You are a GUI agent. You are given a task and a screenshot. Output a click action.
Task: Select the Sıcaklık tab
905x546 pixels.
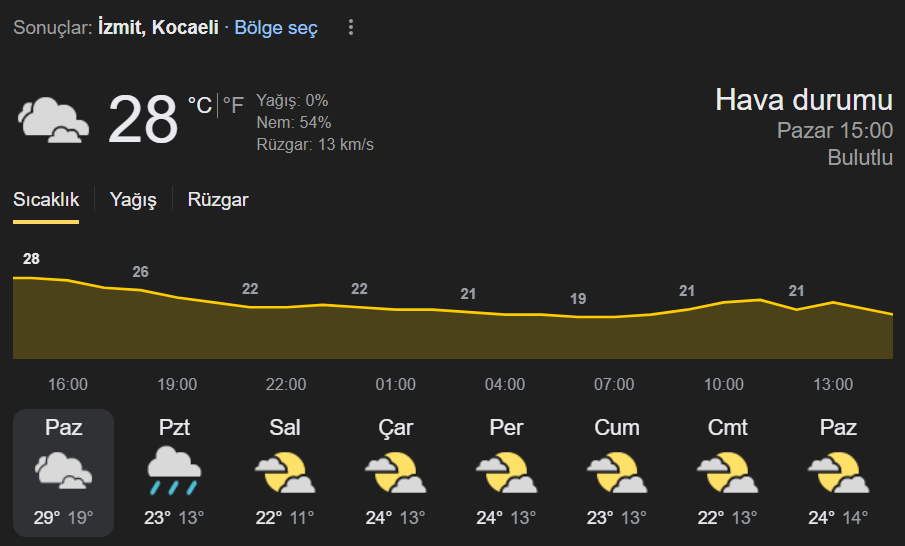coord(46,199)
